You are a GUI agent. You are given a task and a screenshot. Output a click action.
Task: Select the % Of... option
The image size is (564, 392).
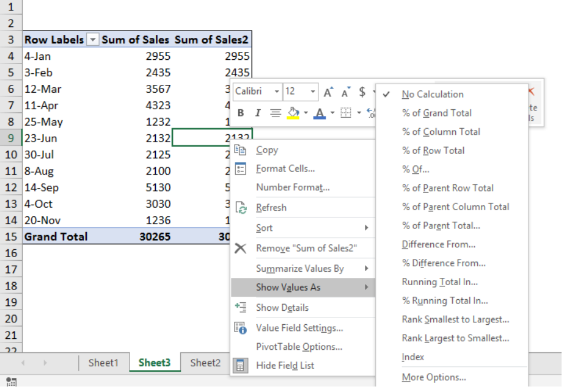pos(452,169)
